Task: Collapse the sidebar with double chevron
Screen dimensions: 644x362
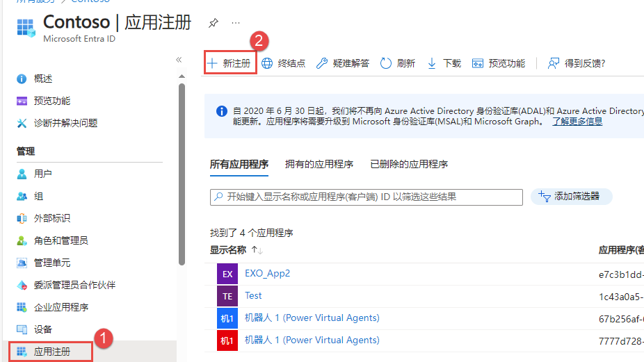Action: pyautogui.click(x=179, y=60)
